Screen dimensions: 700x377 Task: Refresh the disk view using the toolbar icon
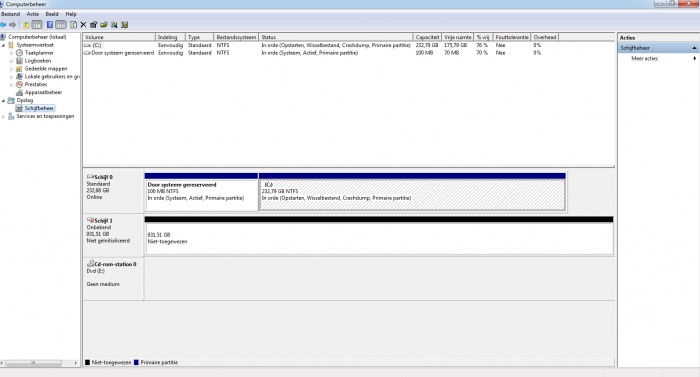pos(74,25)
